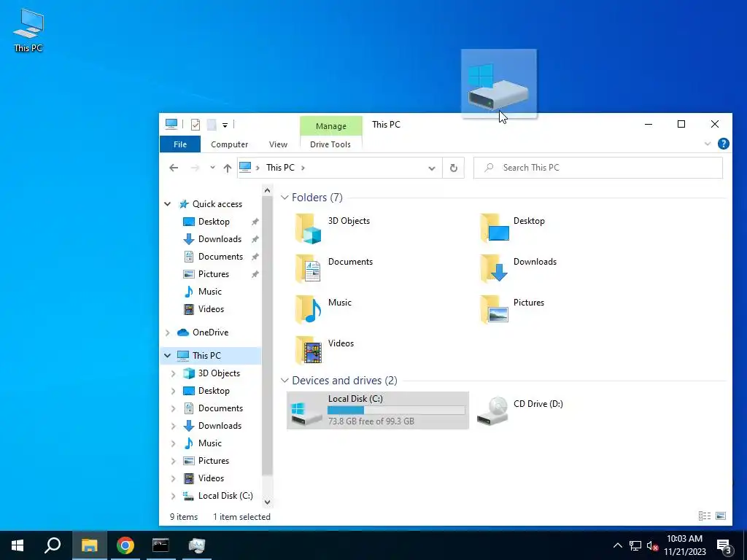The image size is (747, 560).
Task: Switch to Details view layout button
Action: [x=705, y=516]
